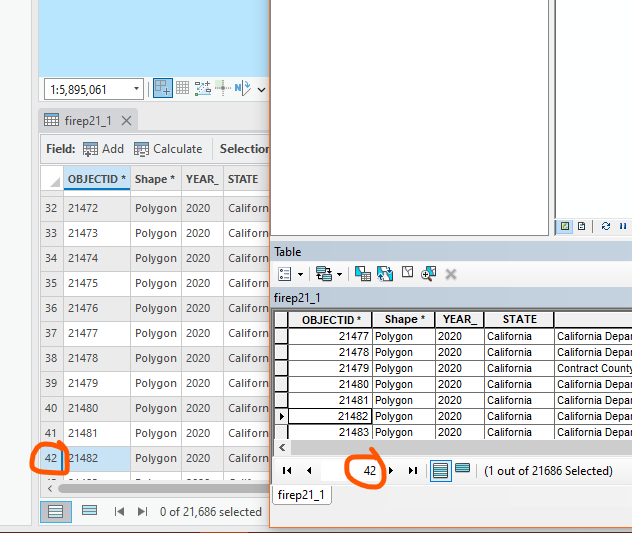Viewport: 632px width, 533px height.
Task: Switch to Data View in ArcMap
Action: 565,226
